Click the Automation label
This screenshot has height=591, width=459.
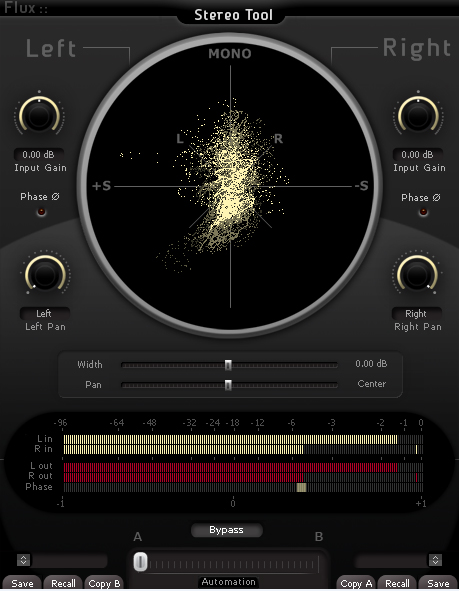pos(228,582)
